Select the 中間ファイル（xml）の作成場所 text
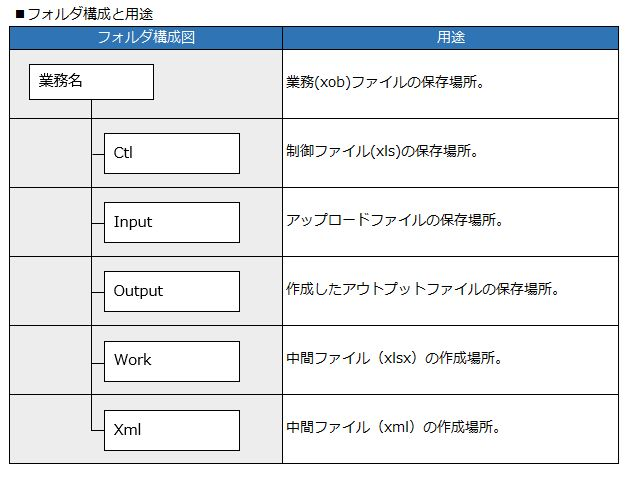This screenshot has height=477, width=632. coord(393,427)
